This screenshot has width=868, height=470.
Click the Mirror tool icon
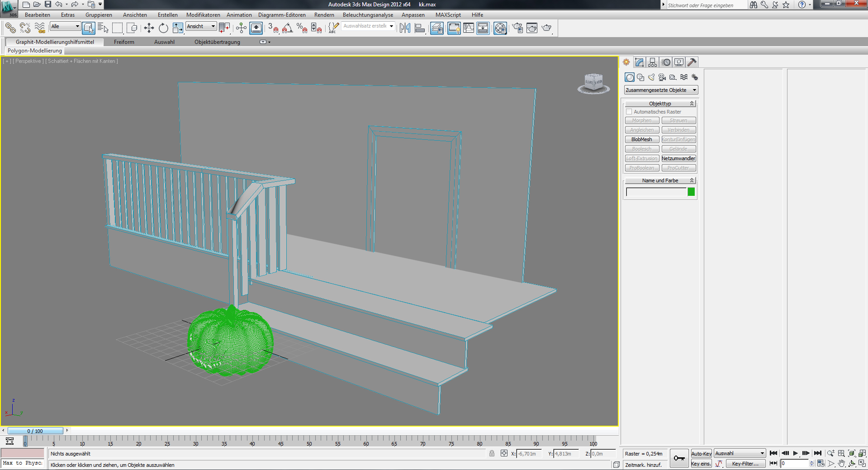pos(405,28)
